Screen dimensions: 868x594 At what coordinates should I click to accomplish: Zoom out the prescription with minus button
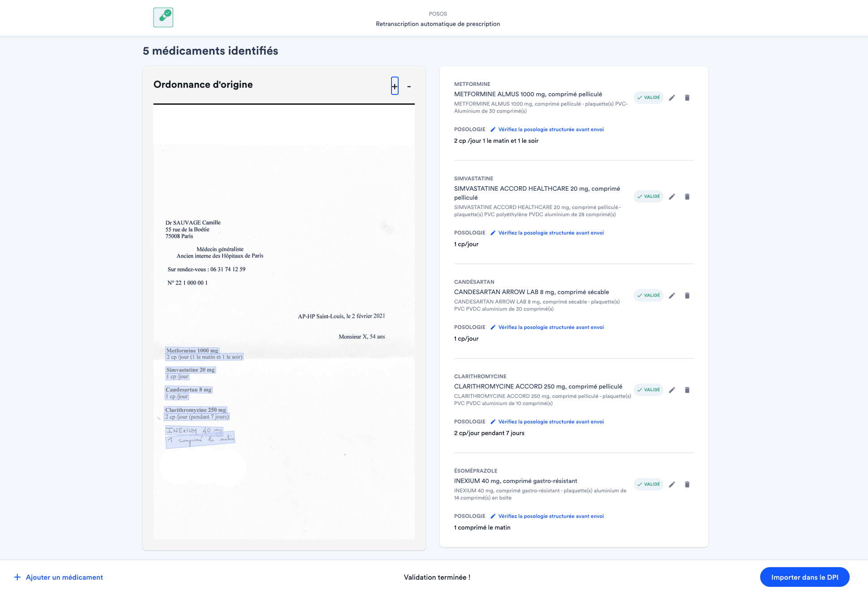(409, 86)
